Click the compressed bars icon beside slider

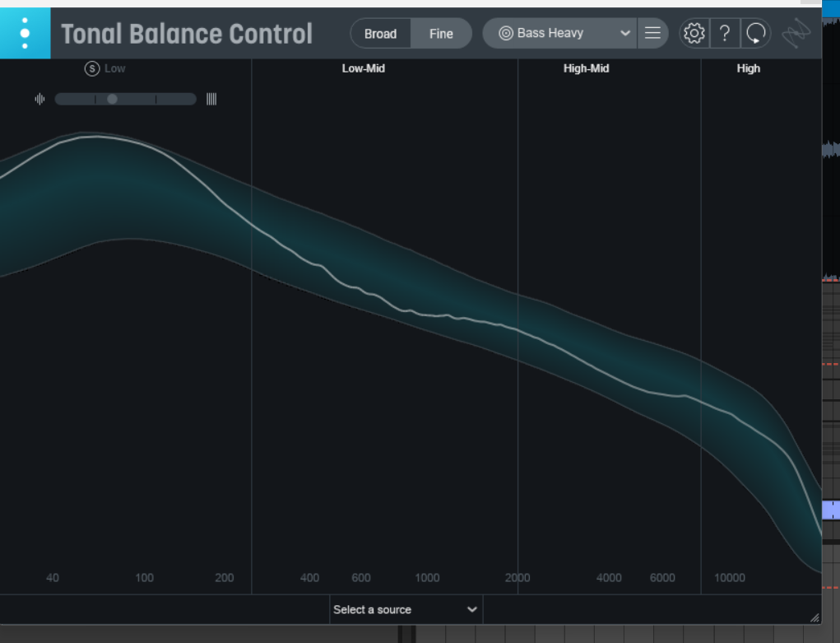(x=211, y=100)
